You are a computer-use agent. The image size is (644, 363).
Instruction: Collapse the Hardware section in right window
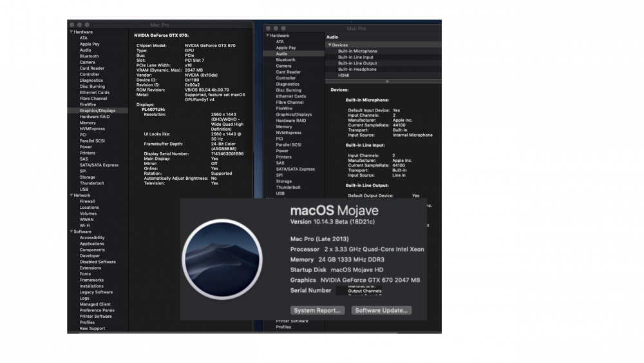tap(267, 35)
